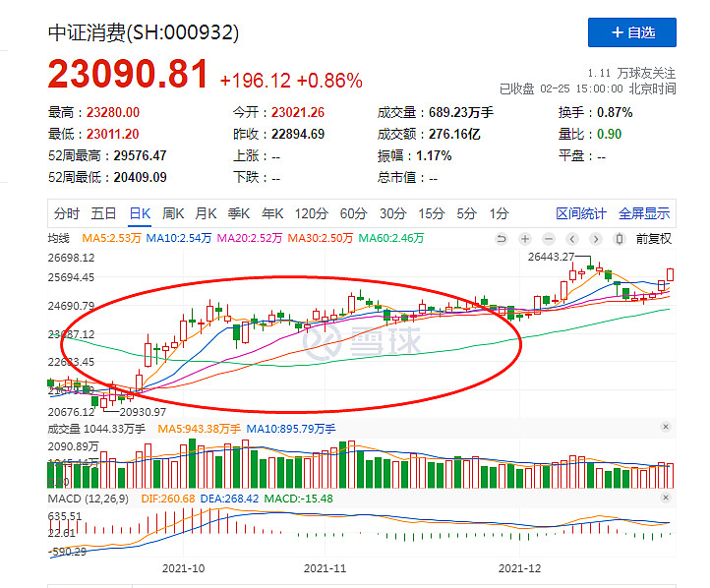
Task: Open the 季K quarterly chart tab
Action: [x=239, y=213]
